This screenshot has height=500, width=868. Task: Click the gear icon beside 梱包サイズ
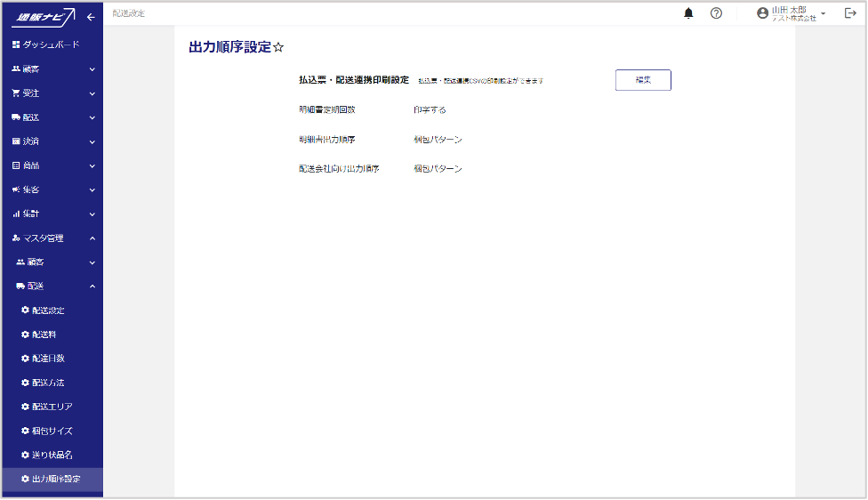(26, 431)
